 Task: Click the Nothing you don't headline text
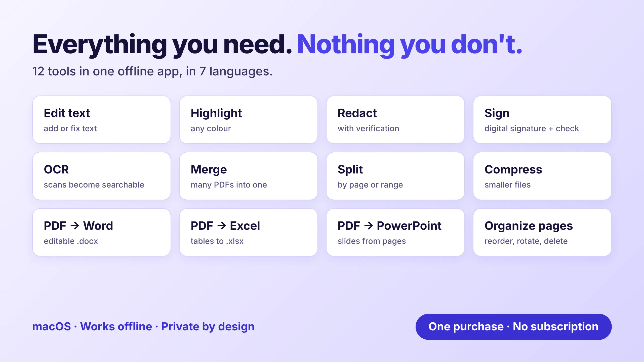(x=410, y=45)
